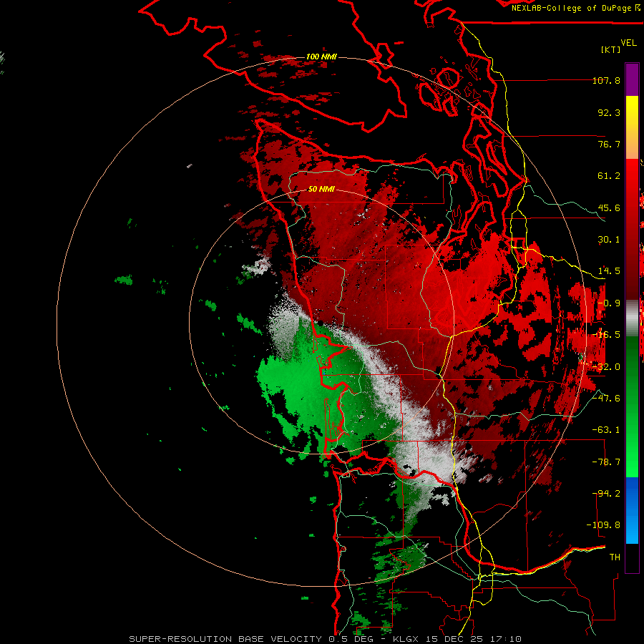Click the 14.5 legend value
The image size is (644, 644).
[x=609, y=271]
